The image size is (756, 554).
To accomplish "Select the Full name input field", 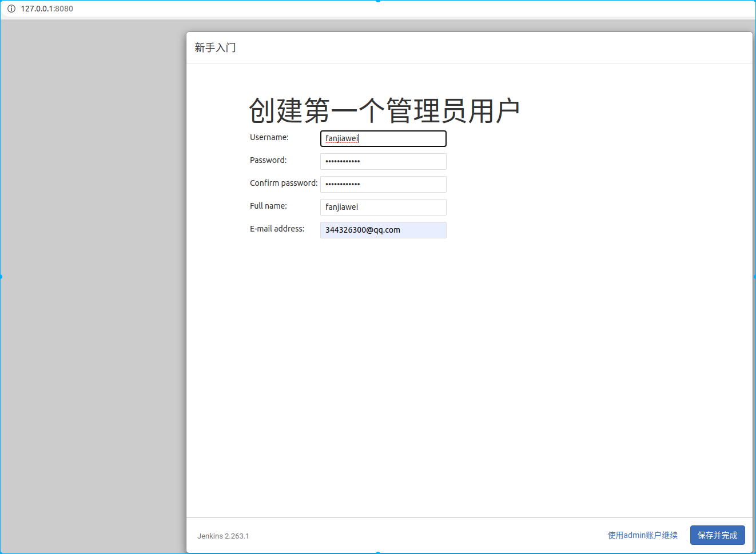I will 383,207.
